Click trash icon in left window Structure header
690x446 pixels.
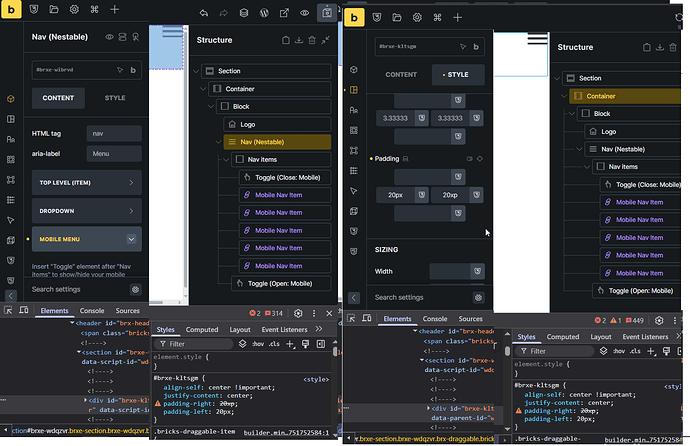(312, 40)
